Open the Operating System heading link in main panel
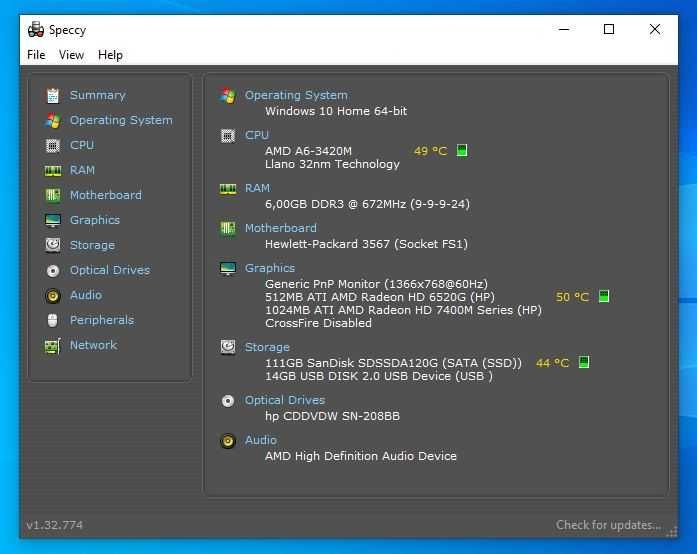697x554 pixels. pos(296,95)
